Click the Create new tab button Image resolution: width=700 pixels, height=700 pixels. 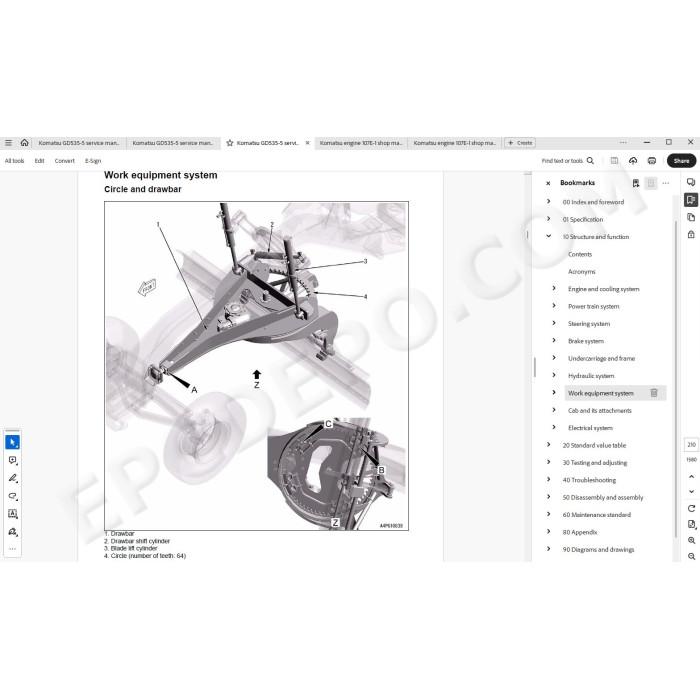click(520, 143)
